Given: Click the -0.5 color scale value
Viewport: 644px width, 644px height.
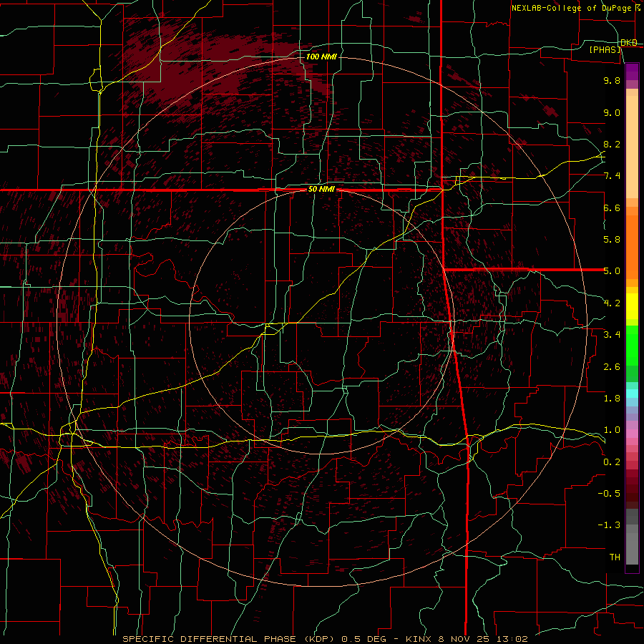Looking at the screenshot, I should pyautogui.click(x=610, y=494).
